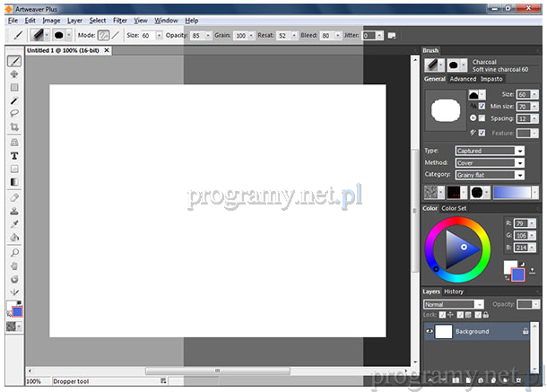Switch to the History tab
This screenshot has height=392, width=547.
click(x=454, y=292)
